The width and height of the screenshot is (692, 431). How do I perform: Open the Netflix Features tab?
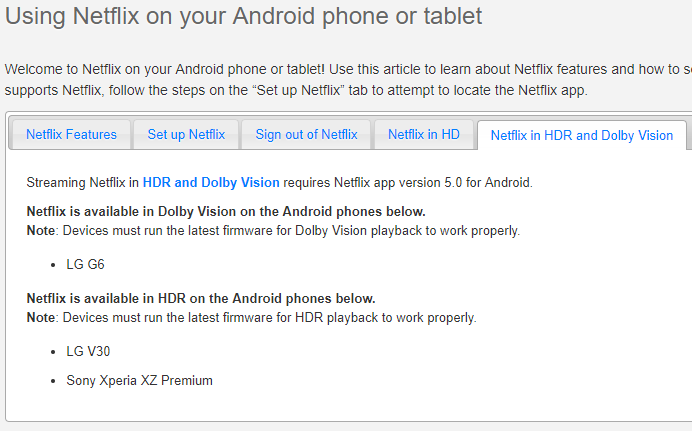(x=71, y=134)
